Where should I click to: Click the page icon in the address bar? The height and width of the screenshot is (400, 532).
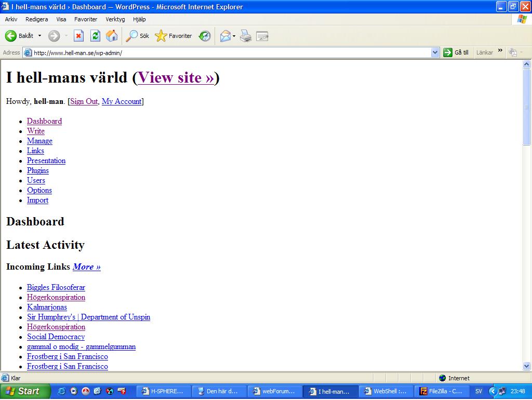point(28,52)
